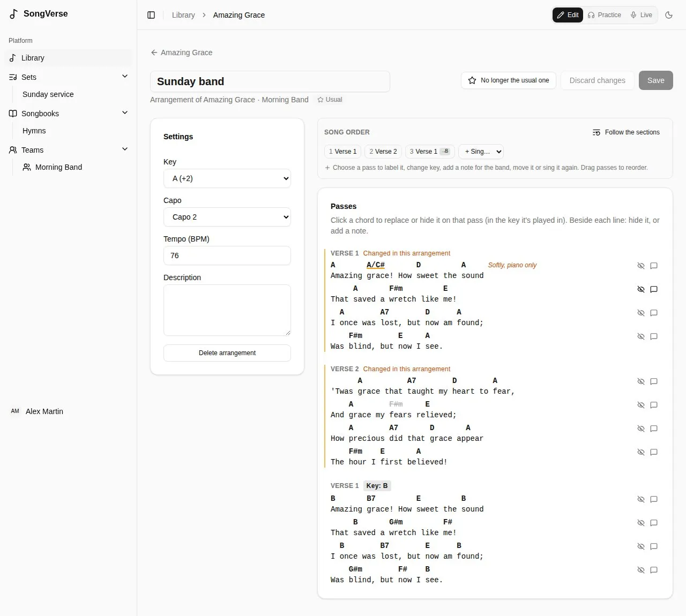The height and width of the screenshot is (616, 686).
Task: Add note to 'How precious did' line
Action: 654,429
